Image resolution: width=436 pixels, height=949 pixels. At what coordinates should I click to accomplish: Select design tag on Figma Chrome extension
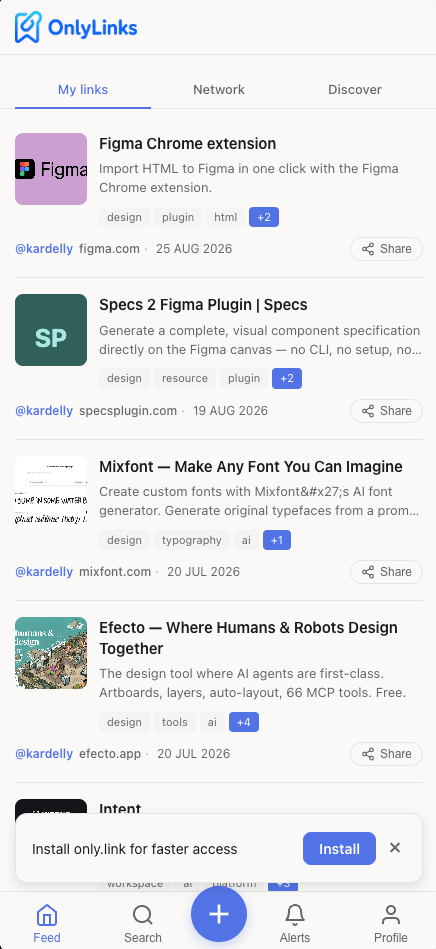click(124, 217)
